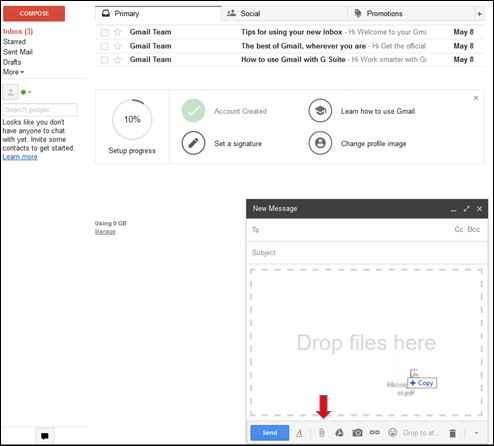Click the Subject field
494x446 pixels.
367,253
